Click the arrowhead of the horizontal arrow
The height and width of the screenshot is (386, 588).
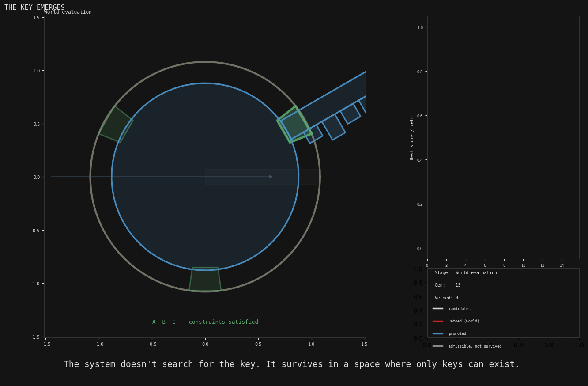point(271,177)
